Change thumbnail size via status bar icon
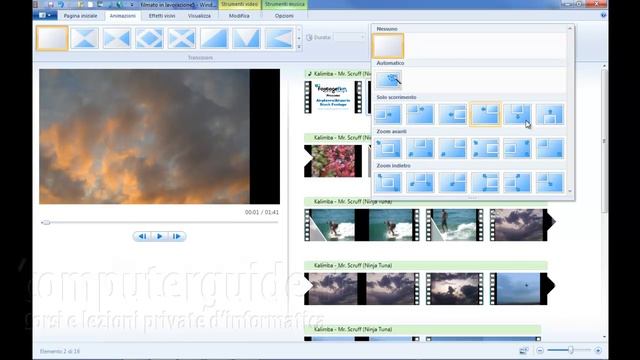The image size is (640, 360). point(524,350)
